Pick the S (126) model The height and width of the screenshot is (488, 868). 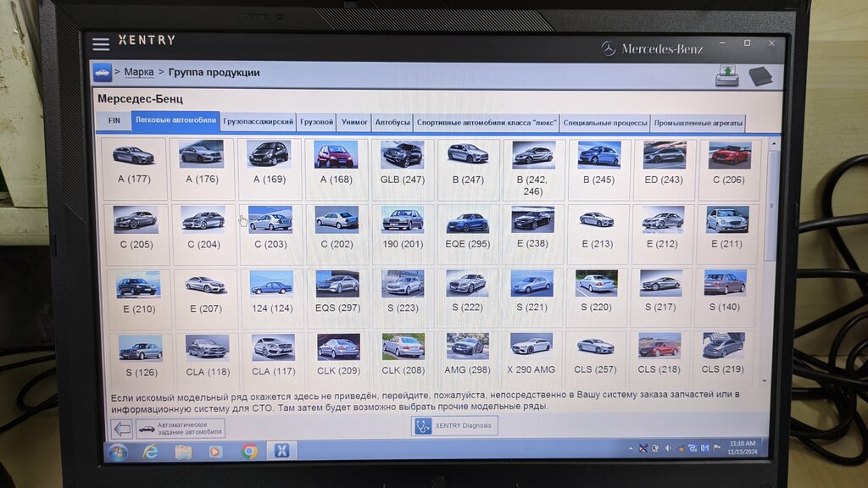pos(142,359)
